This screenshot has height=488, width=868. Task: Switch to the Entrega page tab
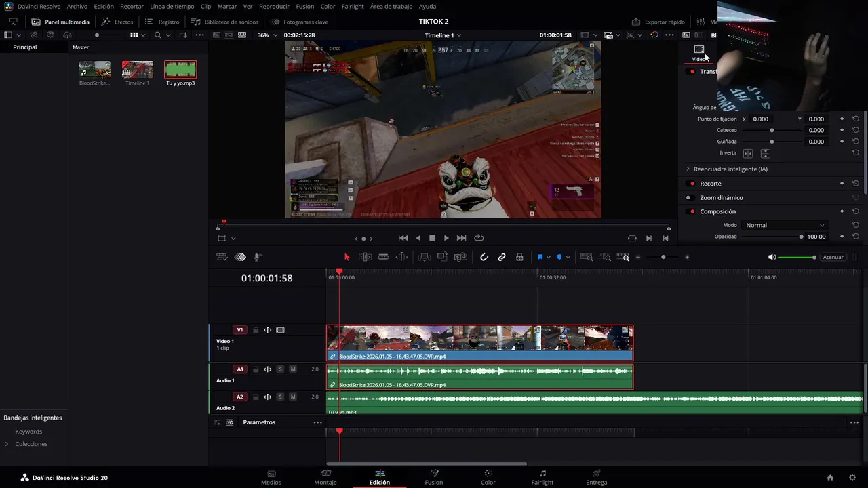(x=597, y=477)
